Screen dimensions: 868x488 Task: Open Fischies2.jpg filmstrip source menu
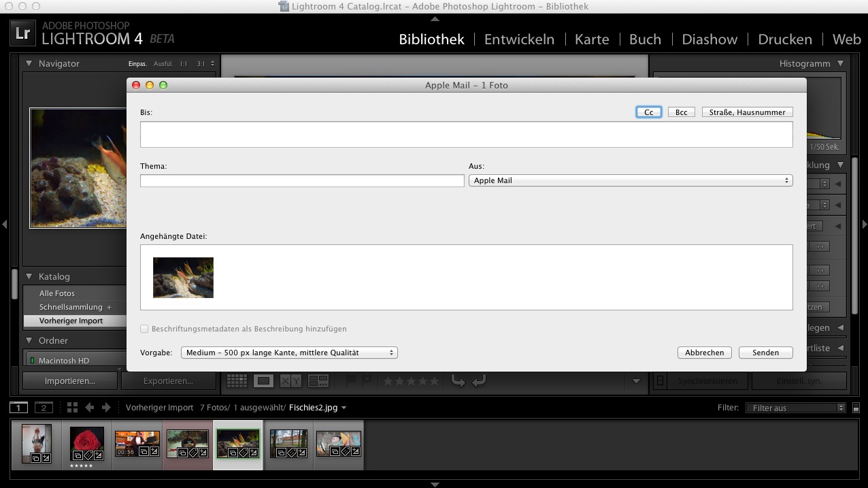[318, 408]
